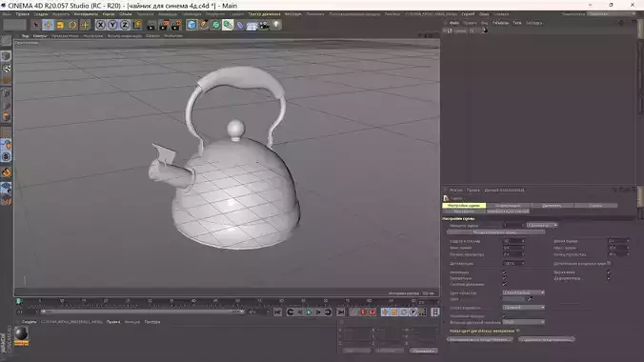This screenshot has height=362, width=644.
Task: Jump to the timeline end
Action: point(341,312)
